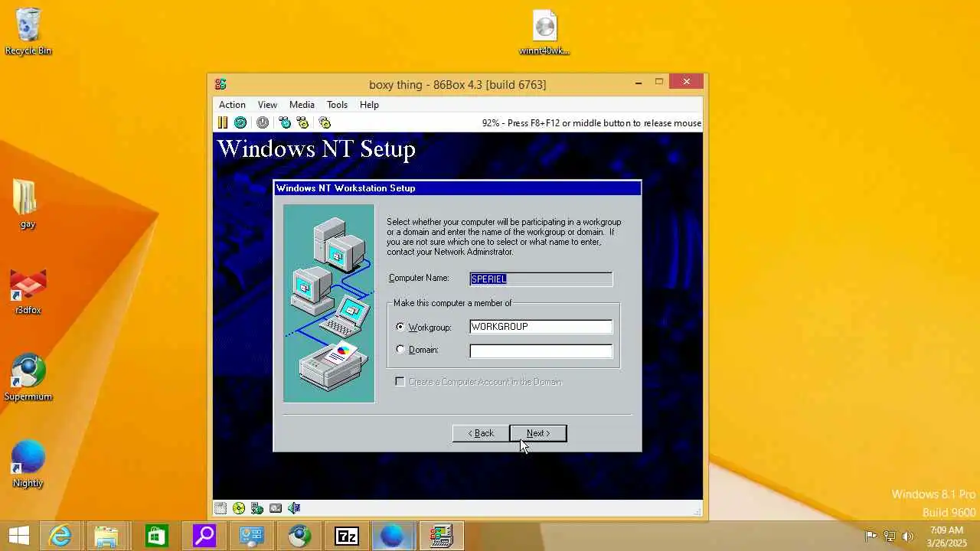This screenshot has width=980, height=551.
Task: Open the taskbar clock showing 7:09 AM
Action: 947,536
